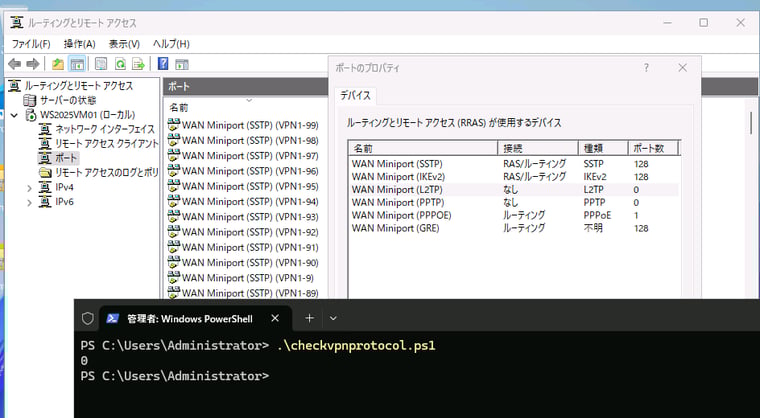Click the Back arrow in the MMC toolbar
The image size is (760, 418).
pos(15,64)
